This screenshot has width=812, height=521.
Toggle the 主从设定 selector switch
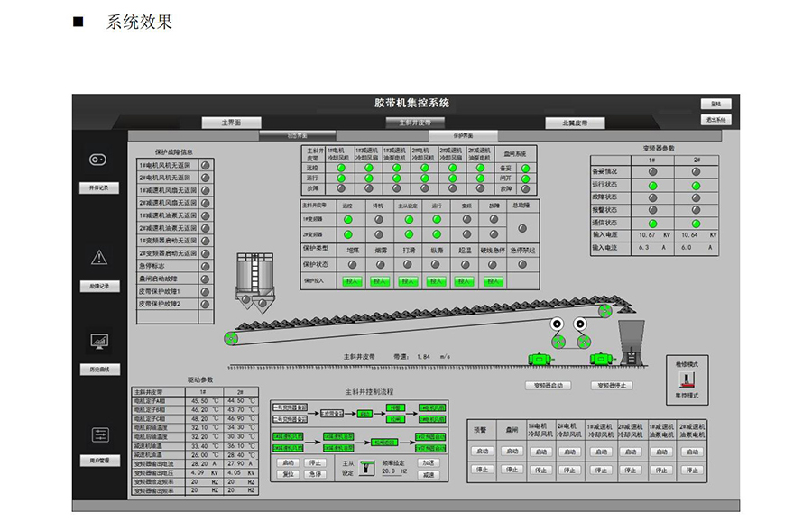coord(366,468)
